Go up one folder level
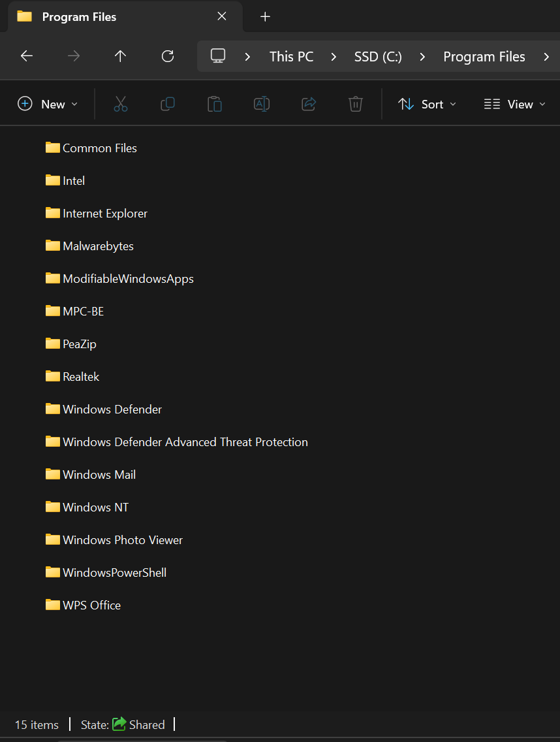The height and width of the screenshot is (742, 560). click(x=121, y=56)
